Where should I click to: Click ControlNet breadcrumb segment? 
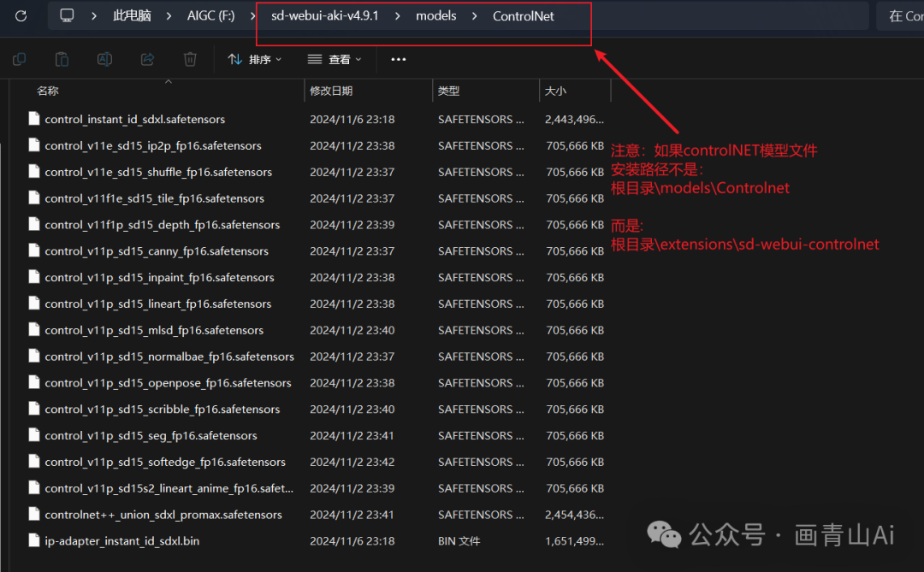coord(524,16)
